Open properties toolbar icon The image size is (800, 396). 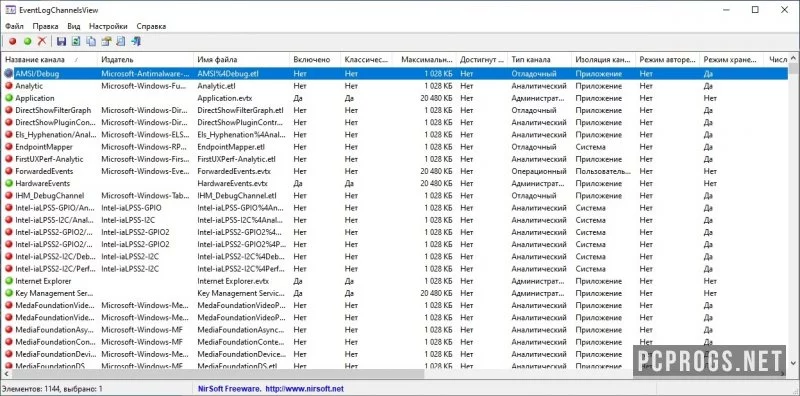pos(106,41)
